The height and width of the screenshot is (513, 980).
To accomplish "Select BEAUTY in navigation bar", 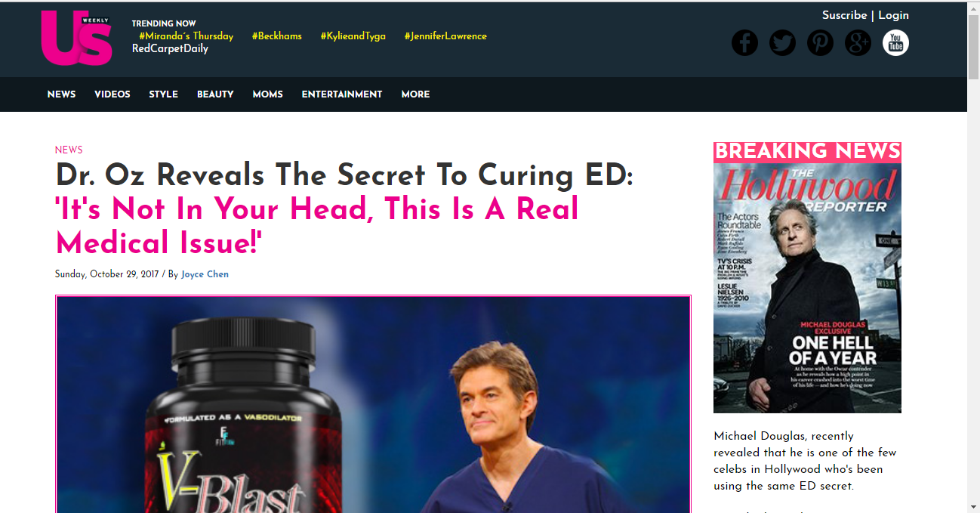I will coord(215,94).
